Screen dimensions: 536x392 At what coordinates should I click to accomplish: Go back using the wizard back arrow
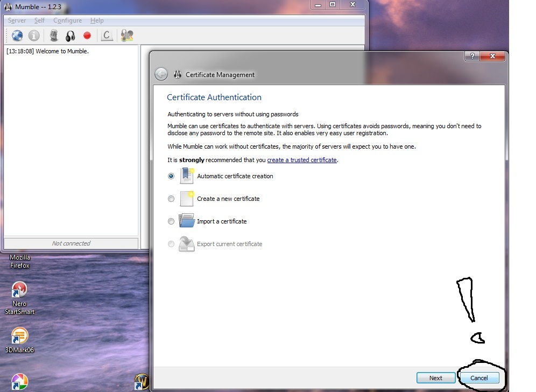(x=161, y=74)
